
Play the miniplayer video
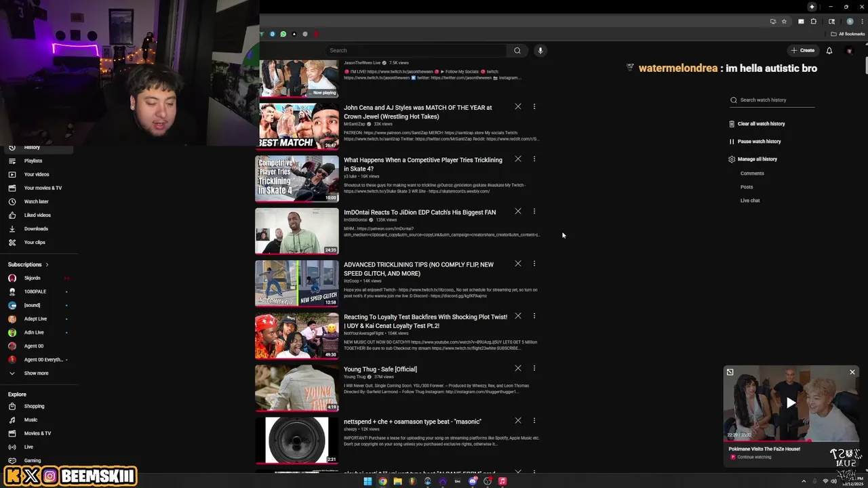pyautogui.click(x=791, y=403)
